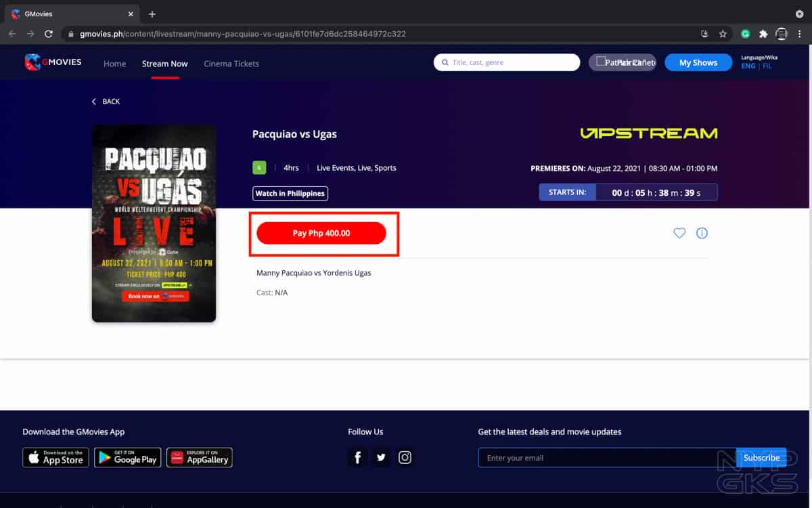Go back using the BACK link

(106, 102)
